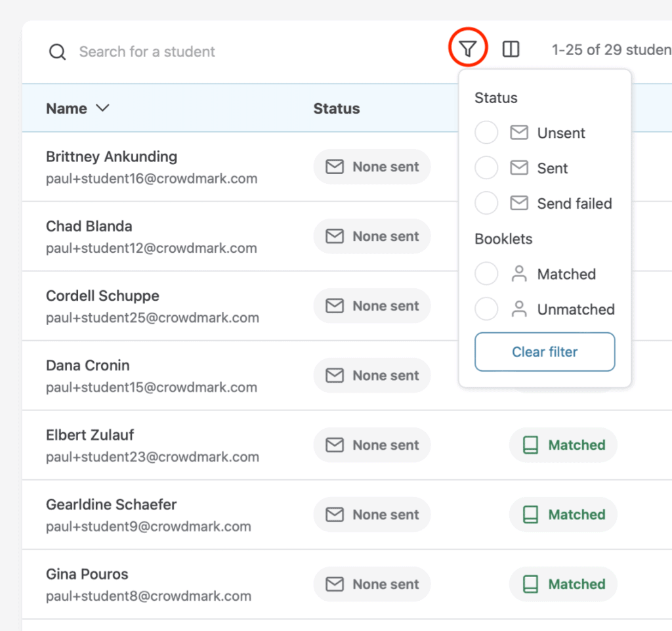Image resolution: width=672 pixels, height=631 pixels.
Task: Click Gina Pouros's Matched badge
Action: coord(562,584)
